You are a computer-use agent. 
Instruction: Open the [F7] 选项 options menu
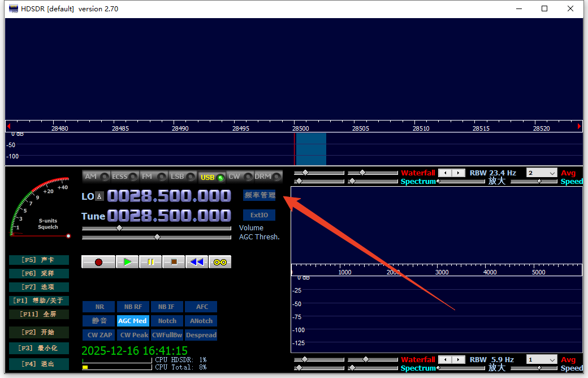click(39, 287)
